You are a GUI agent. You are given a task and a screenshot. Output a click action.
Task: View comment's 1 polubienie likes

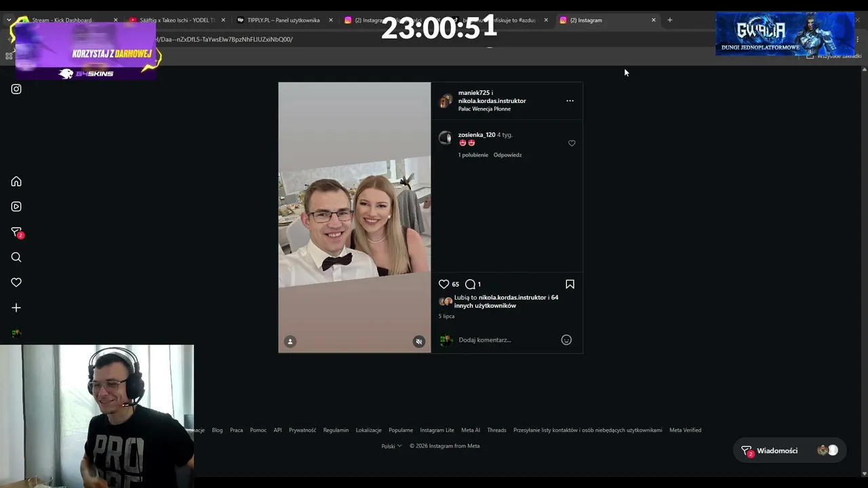473,155
